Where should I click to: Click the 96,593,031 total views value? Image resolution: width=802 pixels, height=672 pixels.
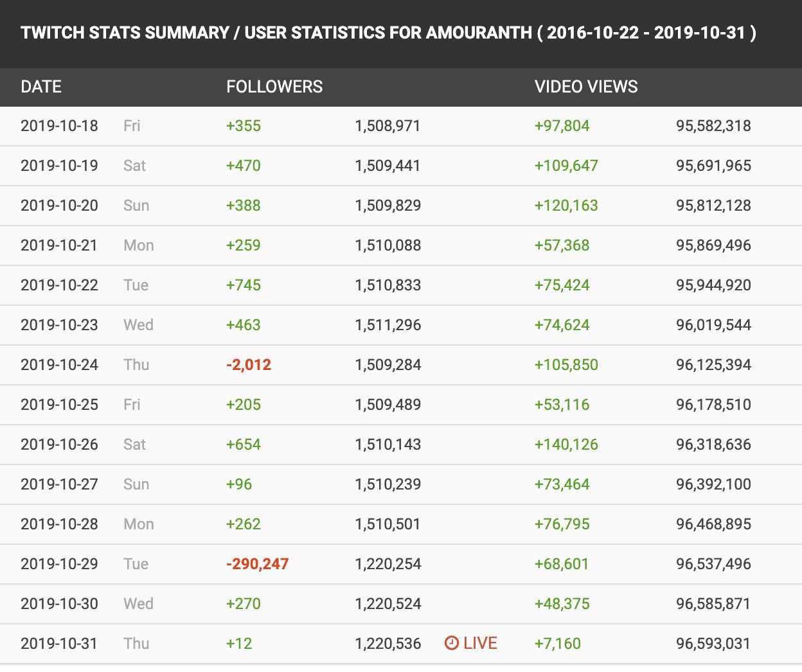click(x=713, y=644)
